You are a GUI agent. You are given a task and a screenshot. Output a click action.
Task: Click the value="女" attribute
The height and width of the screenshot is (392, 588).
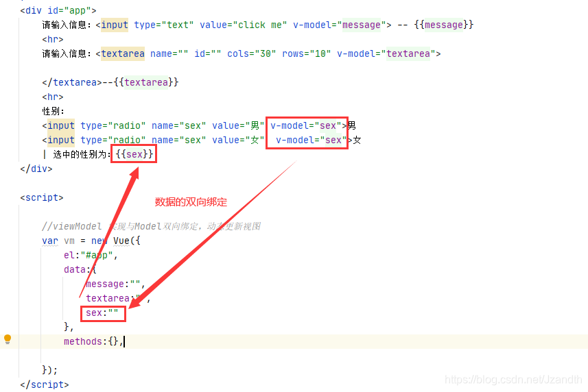[x=238, y=140]
